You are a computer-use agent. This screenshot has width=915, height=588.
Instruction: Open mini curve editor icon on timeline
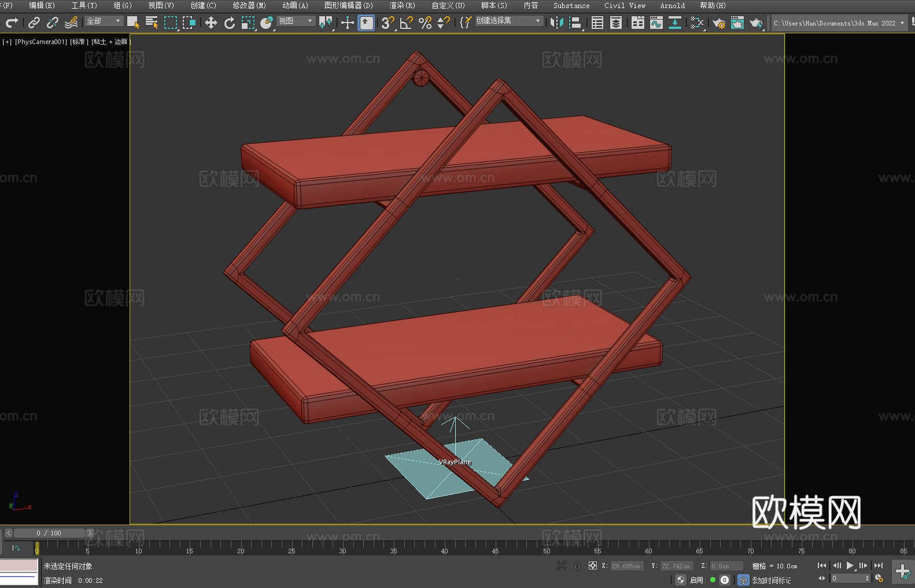[16, 548]
